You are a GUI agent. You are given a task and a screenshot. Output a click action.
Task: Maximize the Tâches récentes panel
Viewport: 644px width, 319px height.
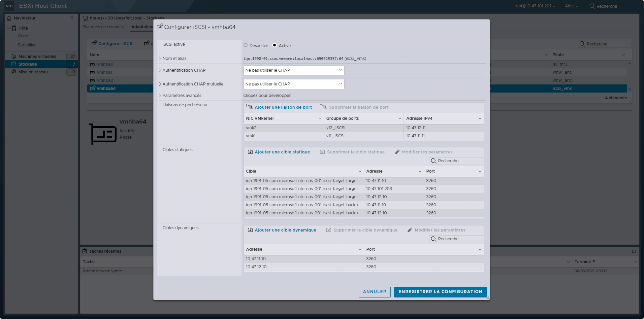[x=634, y=251]
